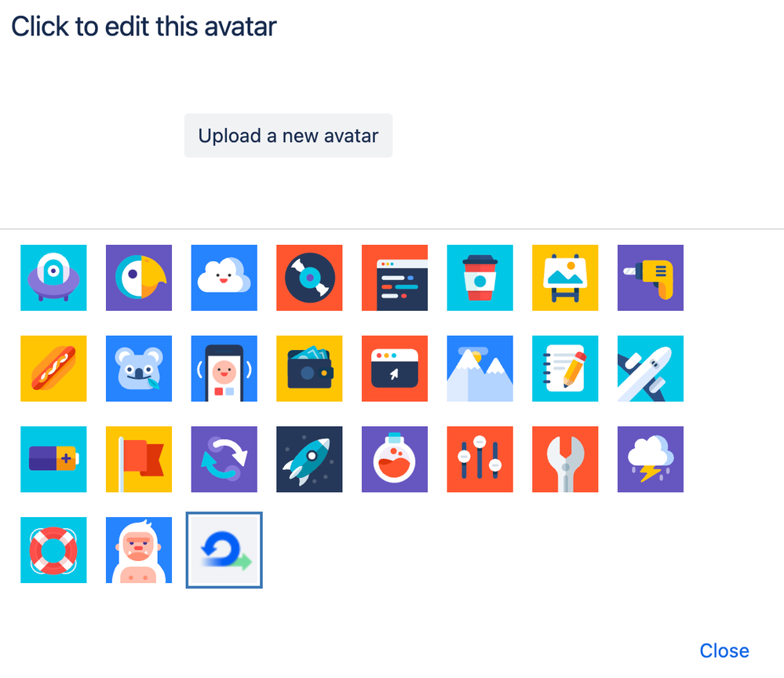
Task: Pick the airplane avatar
Action: [x=650, y=369]
